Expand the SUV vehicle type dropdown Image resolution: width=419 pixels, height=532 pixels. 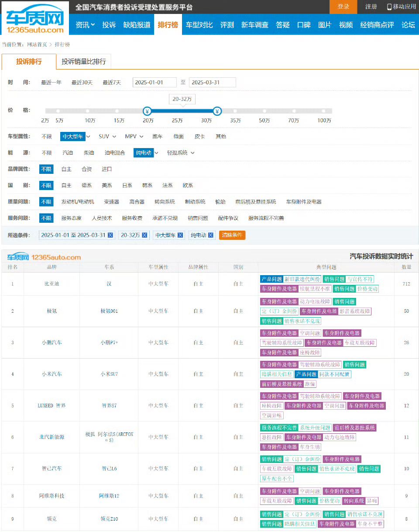tap(107, 136)
